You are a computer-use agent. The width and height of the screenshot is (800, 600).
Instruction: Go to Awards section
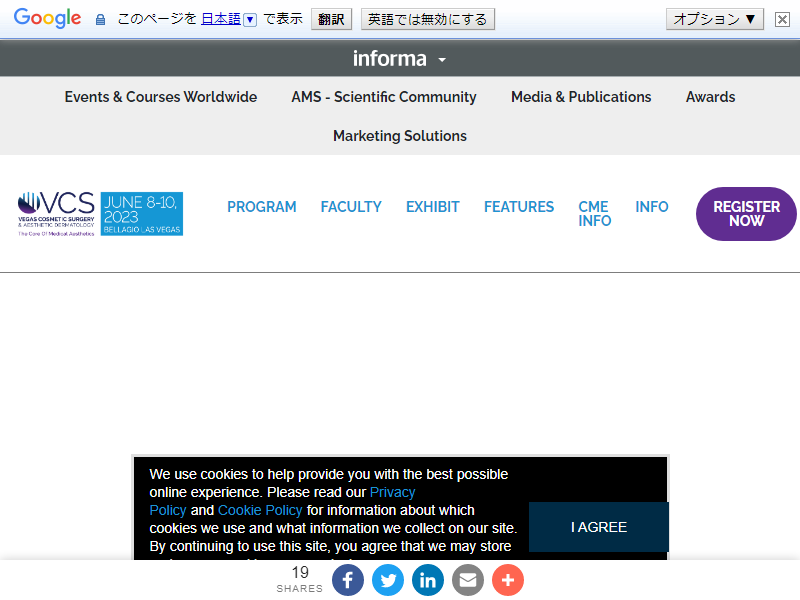pos(710,97)
